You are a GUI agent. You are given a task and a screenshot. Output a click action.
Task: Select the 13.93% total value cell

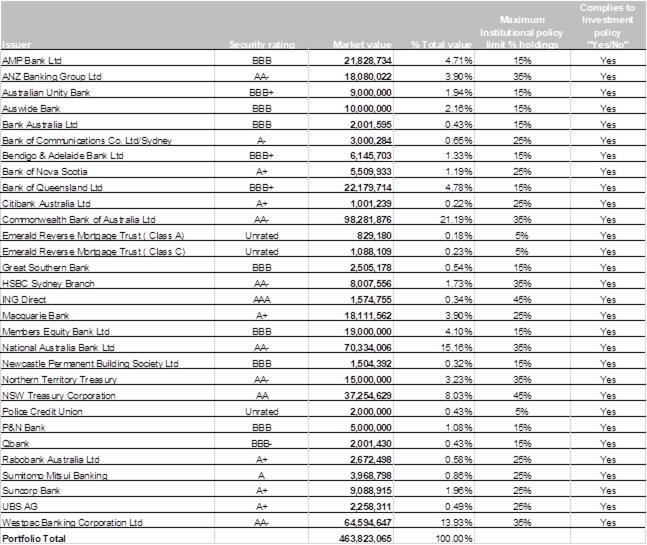[x=456, y=523]
